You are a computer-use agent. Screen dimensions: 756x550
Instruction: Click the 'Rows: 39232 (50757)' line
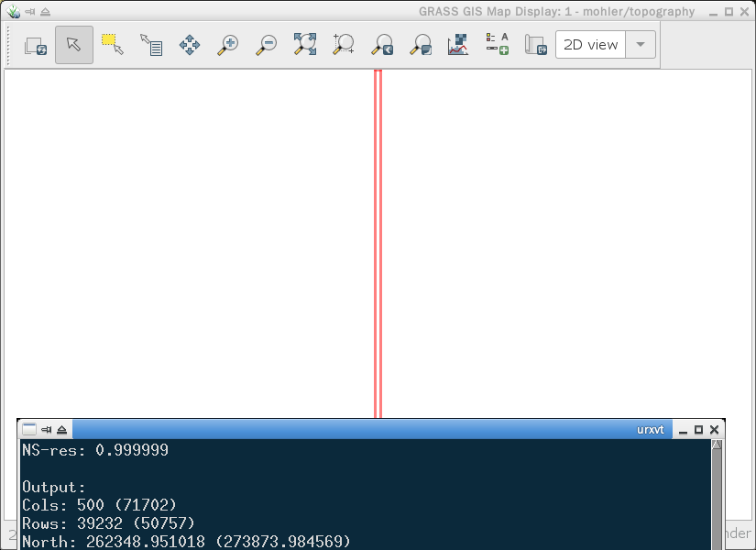108,523
